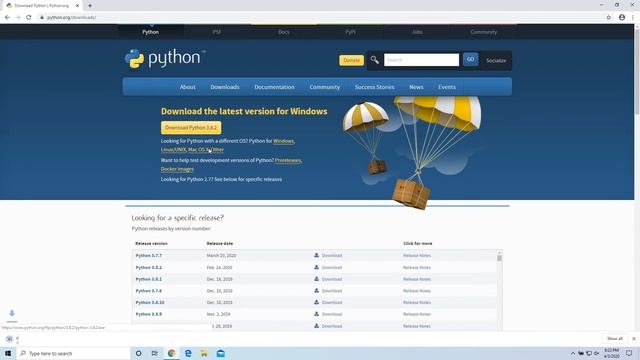
Task: Open the Python 3.7.7 release version link
Action: pyautogui.click(x=149, y=256)
